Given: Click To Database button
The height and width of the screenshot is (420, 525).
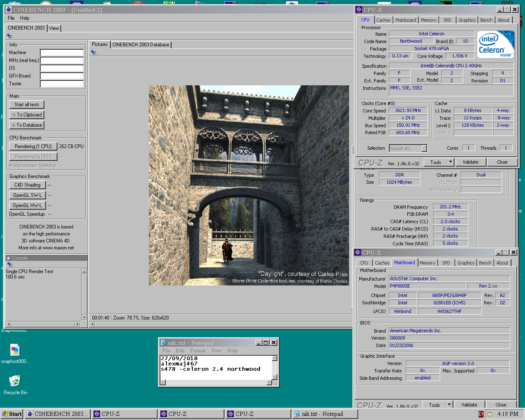Looking at the screenshot, I should tap(27, 125).
